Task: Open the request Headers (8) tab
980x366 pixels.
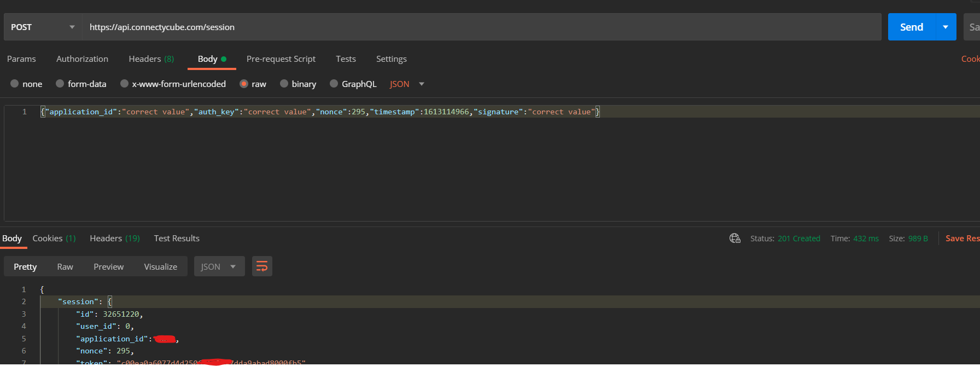Action: pos(151,59)
